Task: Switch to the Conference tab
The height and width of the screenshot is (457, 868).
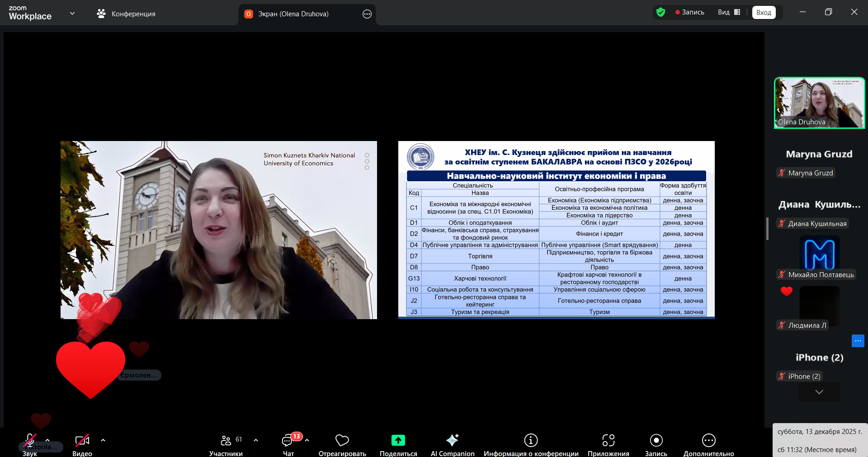Action: (126, 14)
